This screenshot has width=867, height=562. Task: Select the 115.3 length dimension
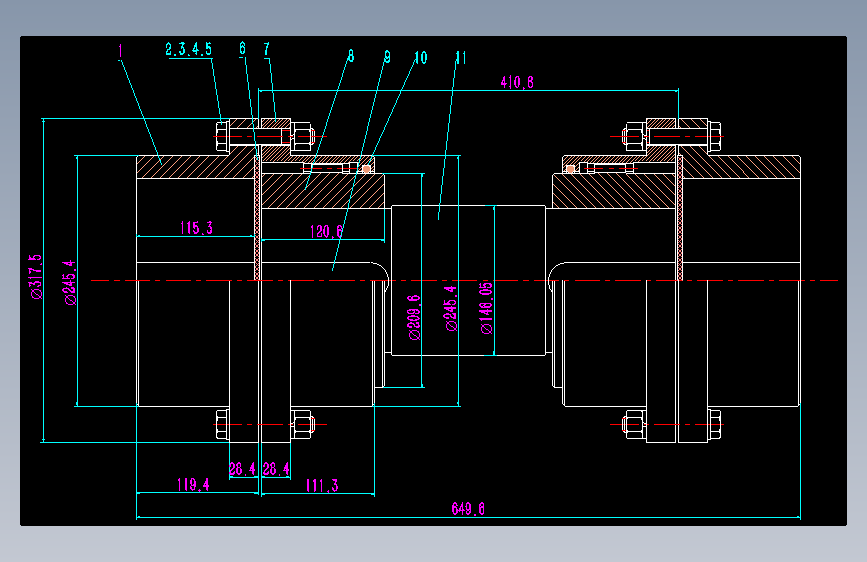coord(196,228)
